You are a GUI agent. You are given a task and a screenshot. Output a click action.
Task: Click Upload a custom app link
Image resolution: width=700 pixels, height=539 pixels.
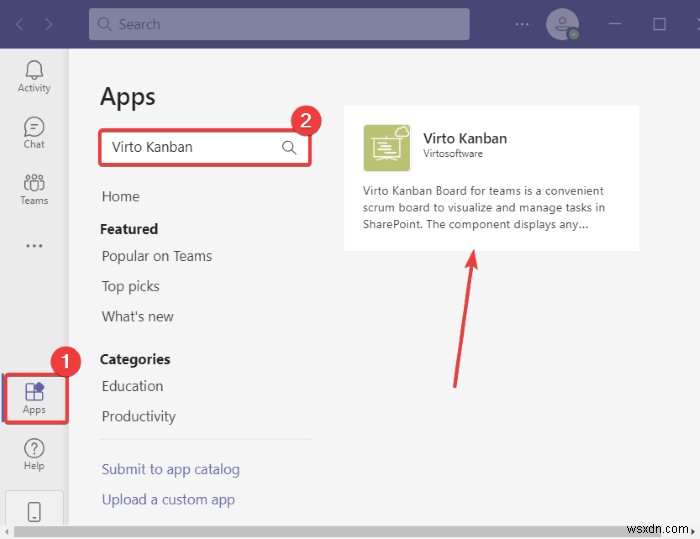click(x=168, y=500)
